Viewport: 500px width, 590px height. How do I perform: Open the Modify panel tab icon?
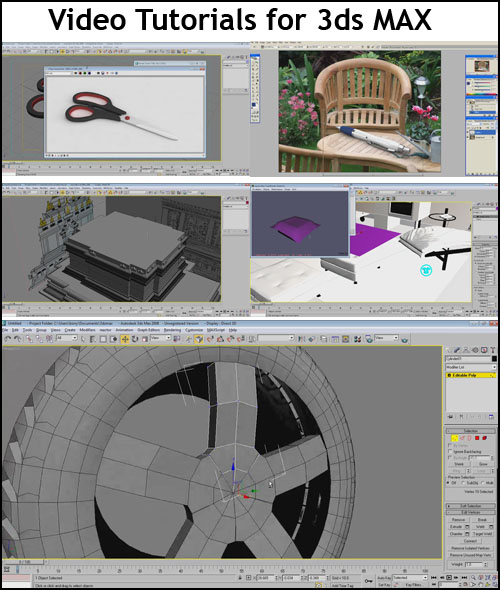(x=457, y=350)
